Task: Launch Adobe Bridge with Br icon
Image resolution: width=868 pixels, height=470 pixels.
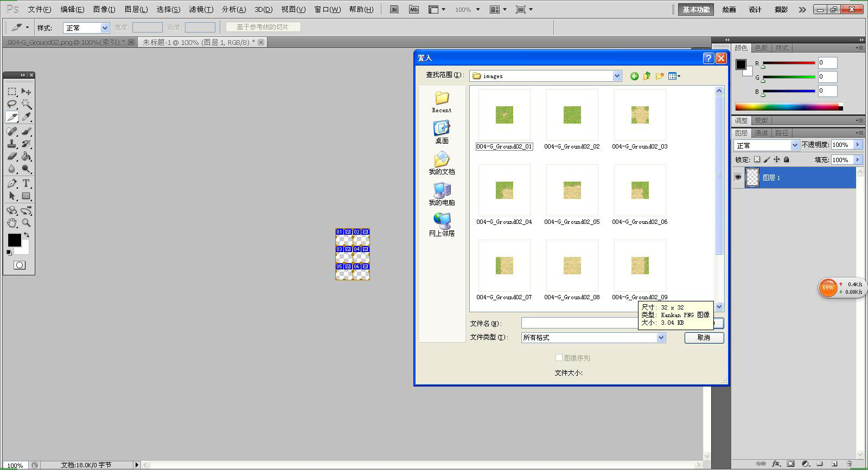Action: [x=395, y=9]
